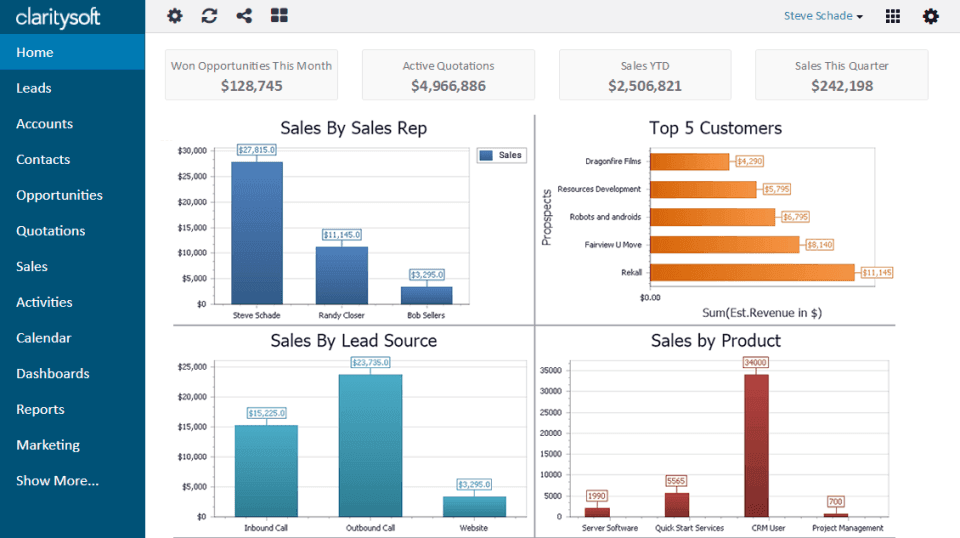Select the Sales YTD summary tile
Viewport: 960px width, 538px height.
(x=645, y=75)
